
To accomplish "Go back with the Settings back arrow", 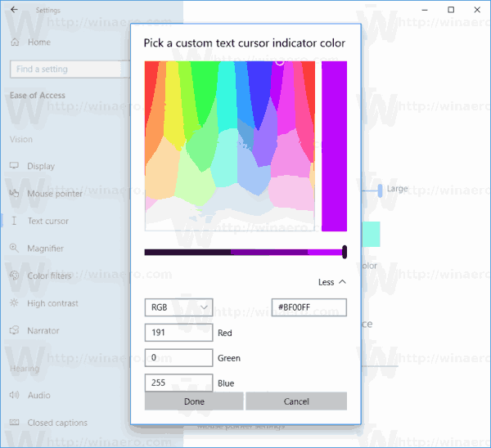I will (x=14, y=10).
